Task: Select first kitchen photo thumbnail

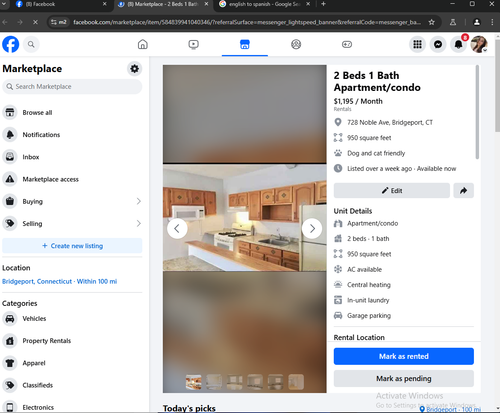Action: pos(193,382)
